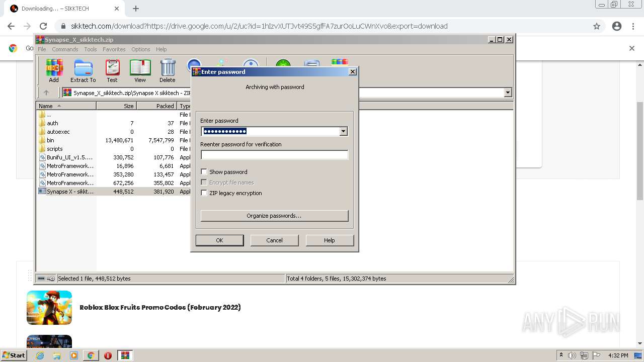The height and width of the screenshot is (362, 644).
Task: Open the Roblox Blox Fruits Promo Codes link
Action: click(160, 307)
